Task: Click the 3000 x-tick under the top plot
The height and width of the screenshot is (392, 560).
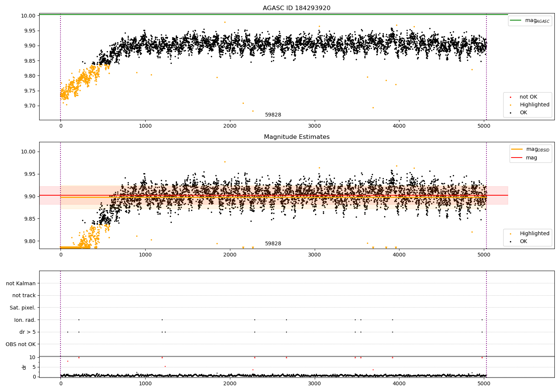Action: tap(315, 126)
